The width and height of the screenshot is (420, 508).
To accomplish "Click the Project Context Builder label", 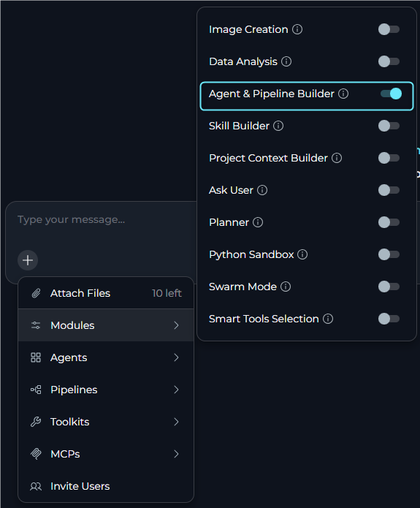I will pyautogui.click(x=268, y=158).
